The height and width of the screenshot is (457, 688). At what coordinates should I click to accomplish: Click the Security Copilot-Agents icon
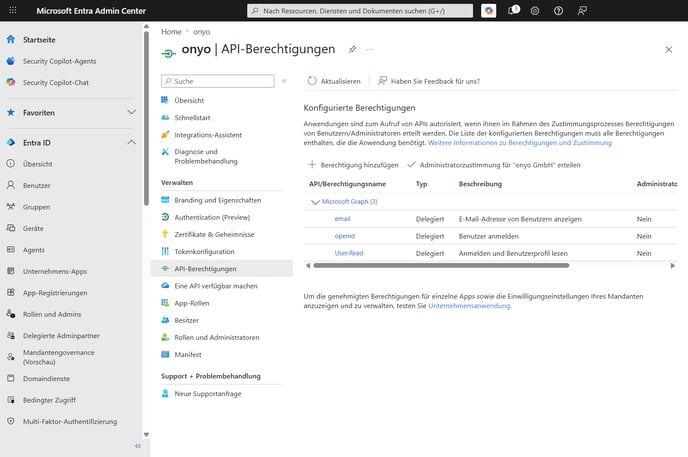[11, 61]
